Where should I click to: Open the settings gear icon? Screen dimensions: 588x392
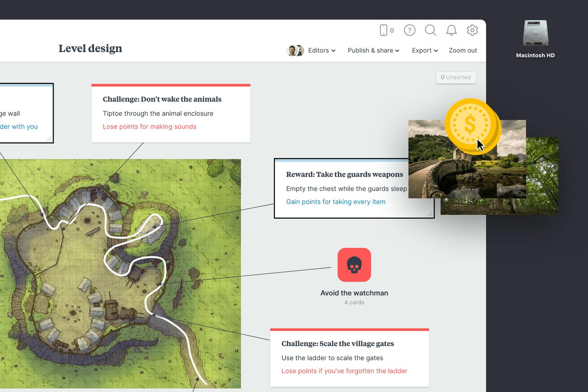coord(472,30)
